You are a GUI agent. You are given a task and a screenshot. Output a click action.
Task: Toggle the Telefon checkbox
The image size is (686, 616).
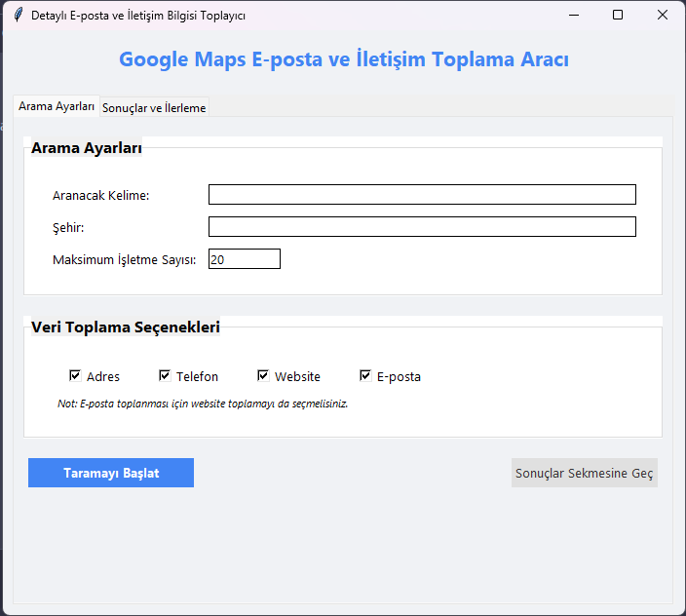pyautogui.click(x=165, y=376)
